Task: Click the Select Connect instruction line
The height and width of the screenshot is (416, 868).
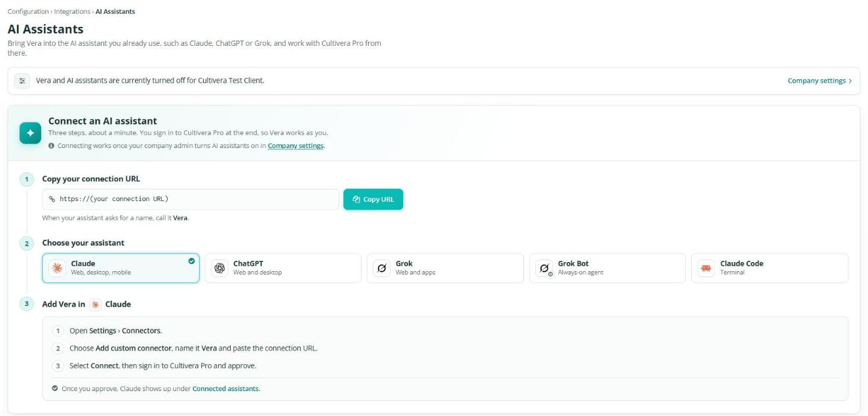Action: tap(163, 366)
